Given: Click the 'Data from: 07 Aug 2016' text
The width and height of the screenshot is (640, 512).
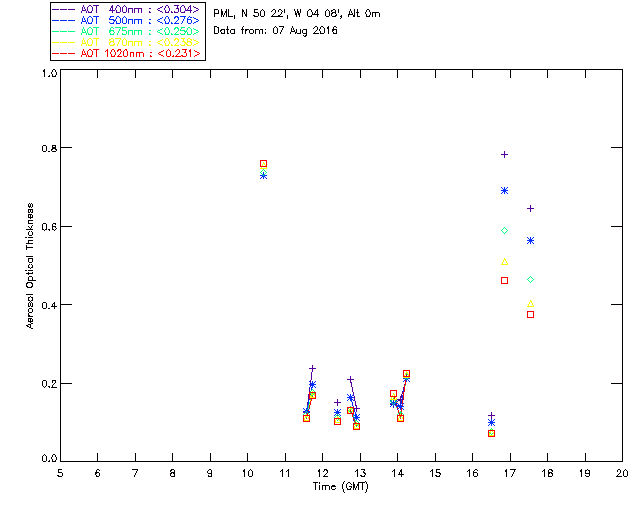Looking at the screenshot, I should coord(276,31).
